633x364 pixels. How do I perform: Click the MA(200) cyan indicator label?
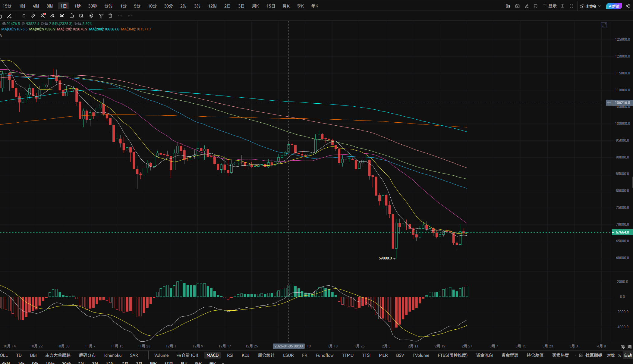click(x=104, y=29)
